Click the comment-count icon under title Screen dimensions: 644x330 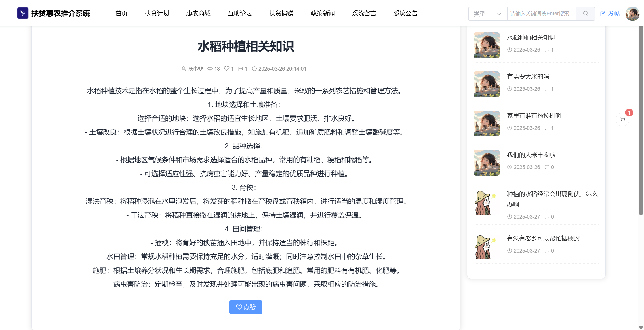241,69
